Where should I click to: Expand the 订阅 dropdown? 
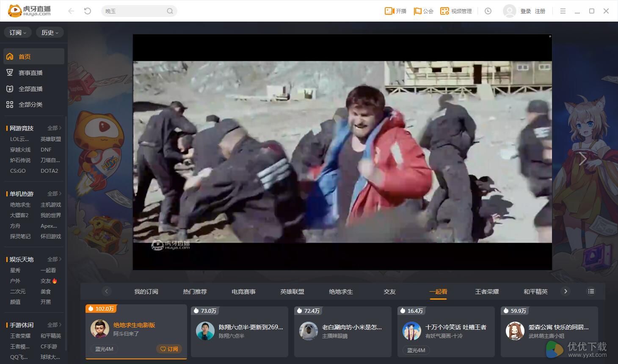(x=18, y=33)
